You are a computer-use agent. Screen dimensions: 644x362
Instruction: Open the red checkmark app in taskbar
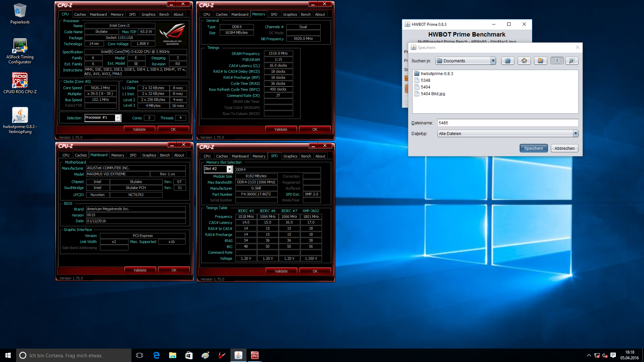222,355
